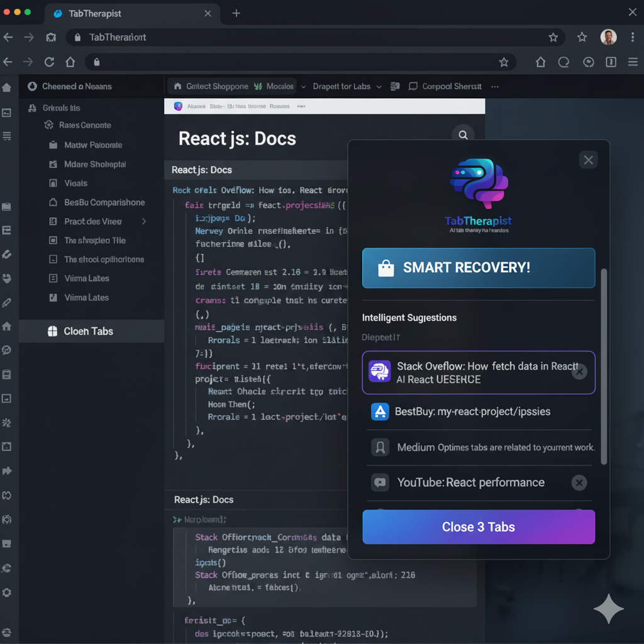The height and width of the screenshot is (644, 644).
Task: Click the TabTherapist brain logo
Action: click(x=479, y=184)
